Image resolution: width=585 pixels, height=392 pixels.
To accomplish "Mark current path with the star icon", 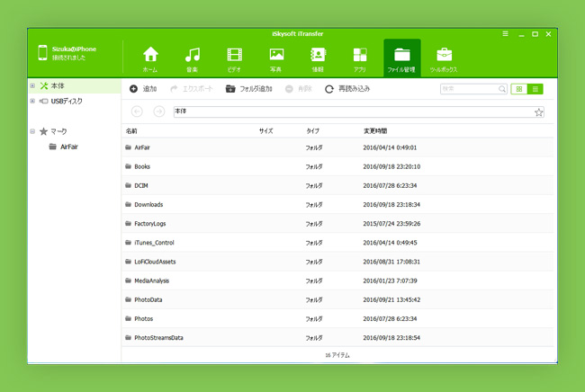I will tap(539, 112).
